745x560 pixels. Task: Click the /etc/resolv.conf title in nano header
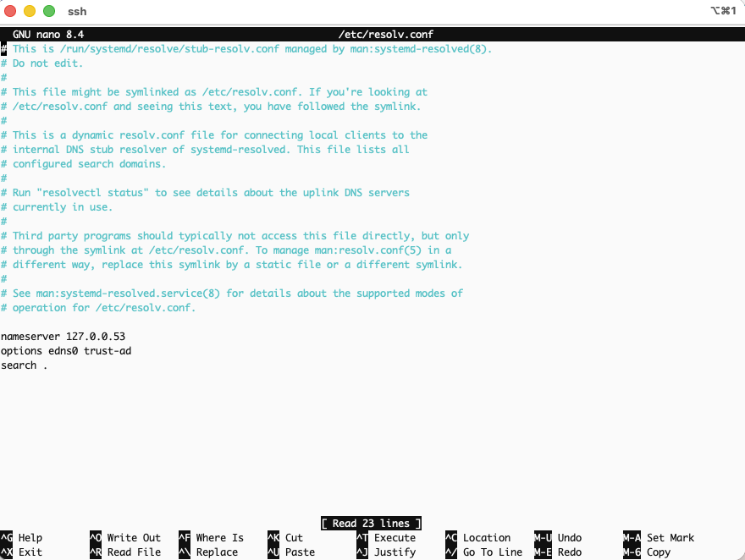coord(385,35)
